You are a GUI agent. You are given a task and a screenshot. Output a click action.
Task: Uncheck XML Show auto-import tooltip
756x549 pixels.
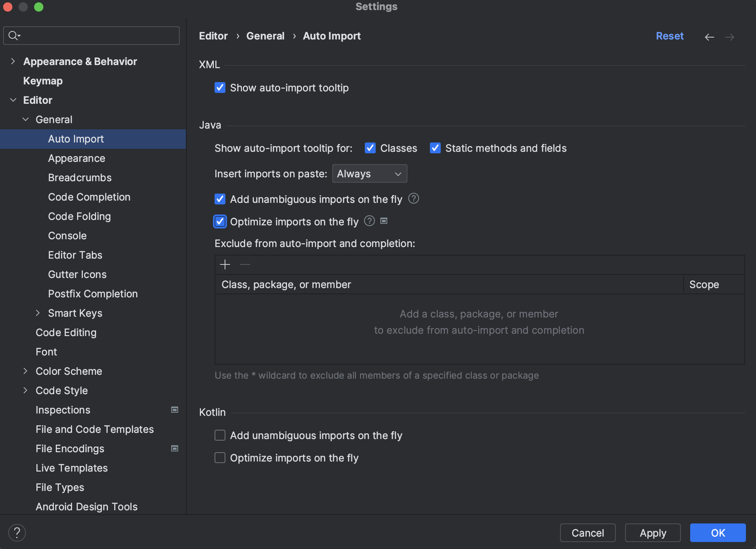pos(220,88)
